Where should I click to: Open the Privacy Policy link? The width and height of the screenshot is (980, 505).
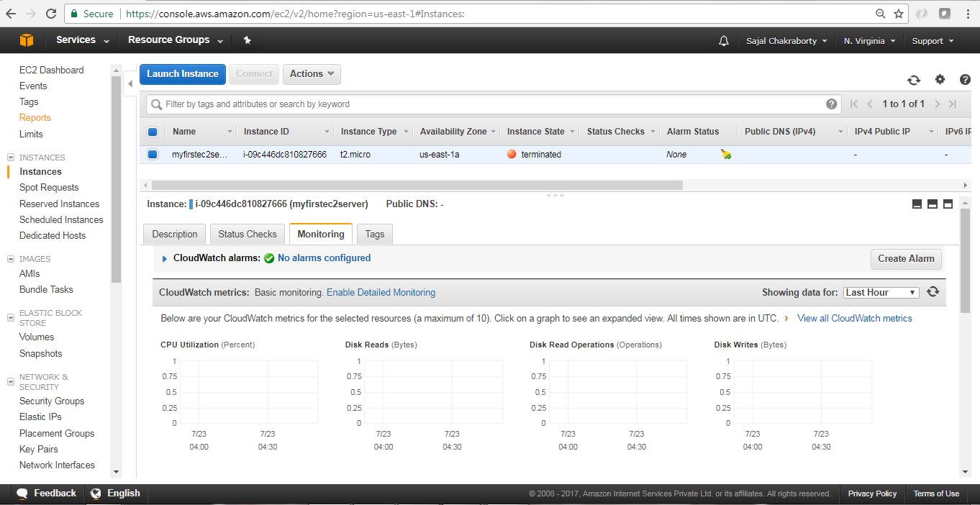click(x=872, y=493)
